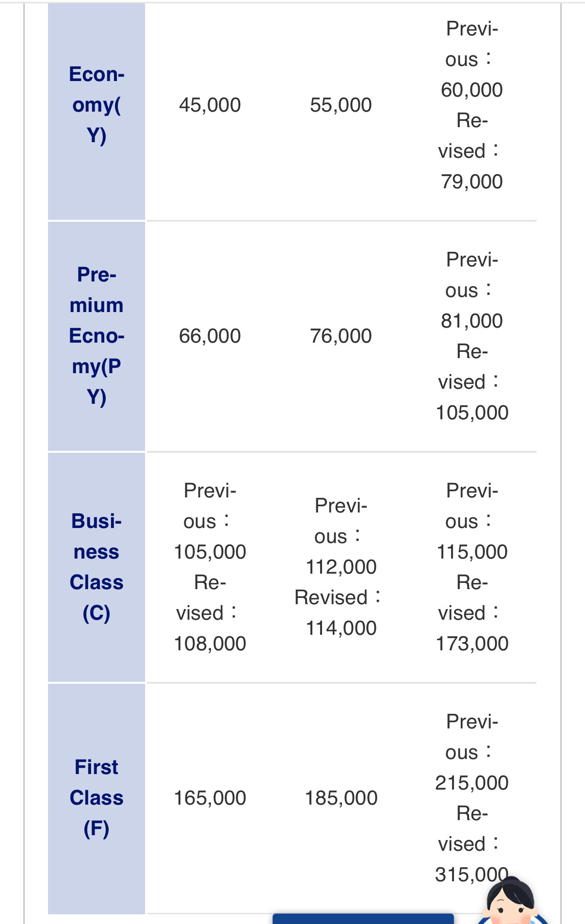Select the Premium Economy(PY) row header
585x924 pixels.
pos(97,336)
